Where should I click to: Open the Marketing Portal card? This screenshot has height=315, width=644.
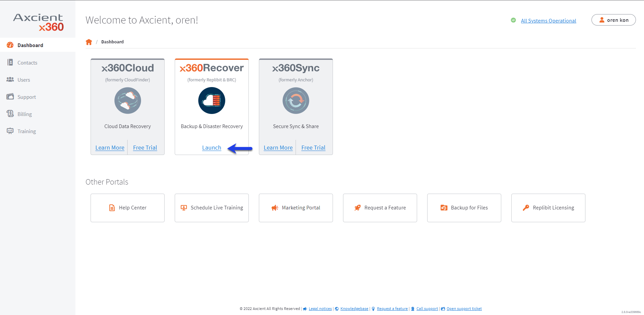[x=296, y=208]
